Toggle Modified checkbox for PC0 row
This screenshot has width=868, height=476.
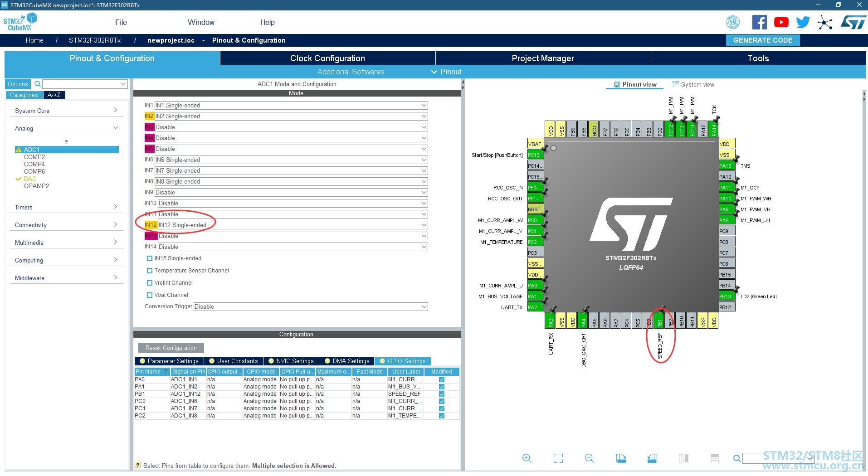(442, 401)
